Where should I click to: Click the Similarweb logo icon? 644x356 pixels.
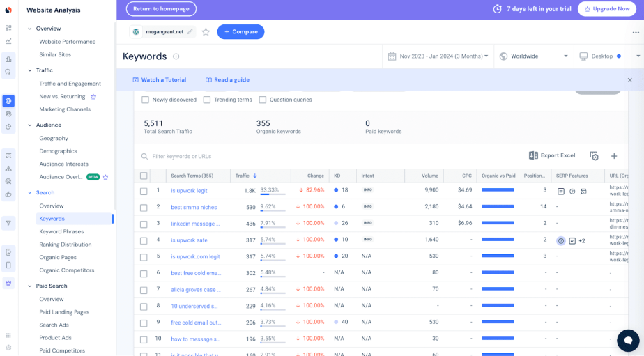(8, 10)
